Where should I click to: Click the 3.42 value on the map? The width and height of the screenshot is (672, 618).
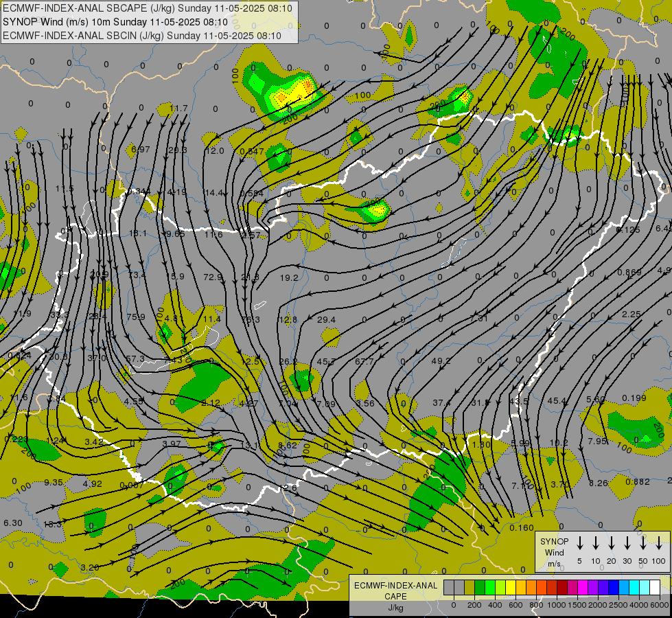point(94,442)
